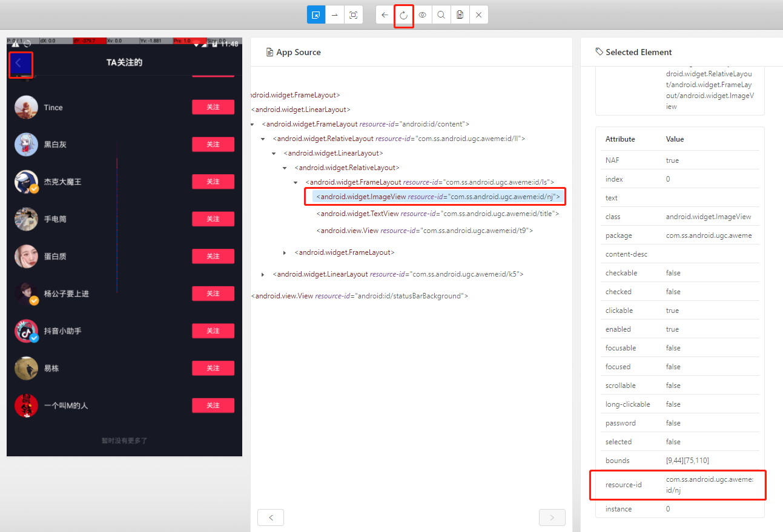Screen dimensions: 783x532
Task: Follow 杨公子要上进 with 关注 button
Action: (213, 294)
